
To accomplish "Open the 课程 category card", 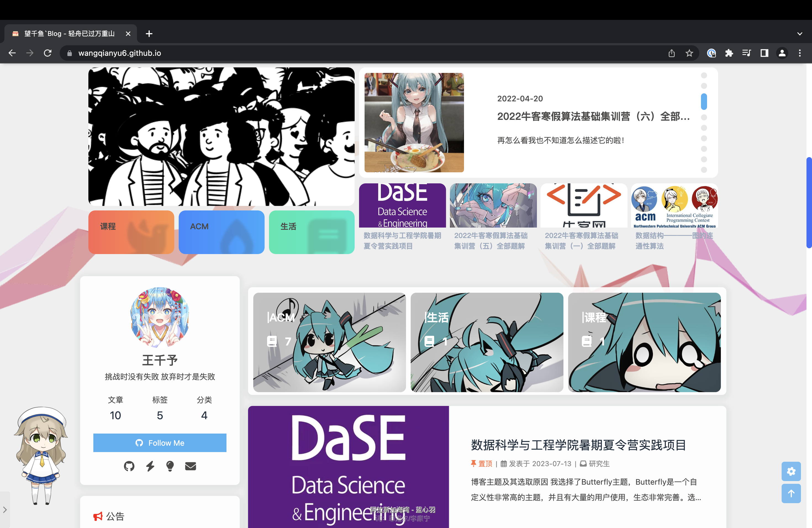I will click(x=131, y=232).
